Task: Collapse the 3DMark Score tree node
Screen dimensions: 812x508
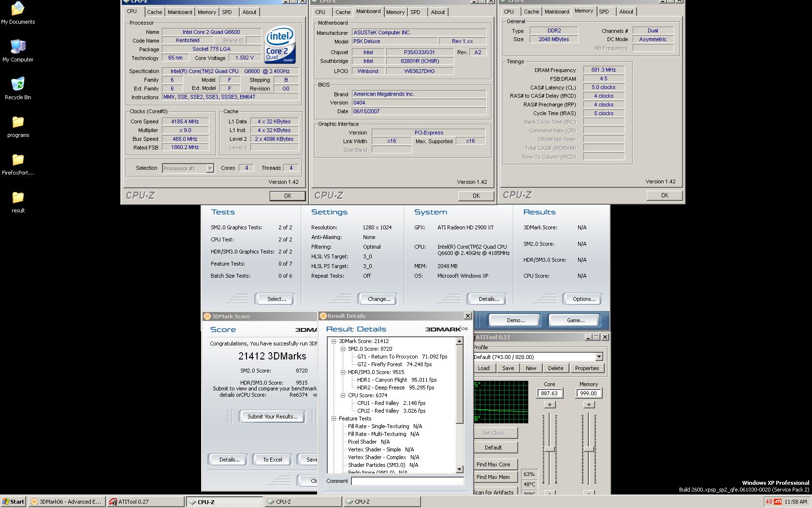Action: pyautogui.click(x=333, y=341)
